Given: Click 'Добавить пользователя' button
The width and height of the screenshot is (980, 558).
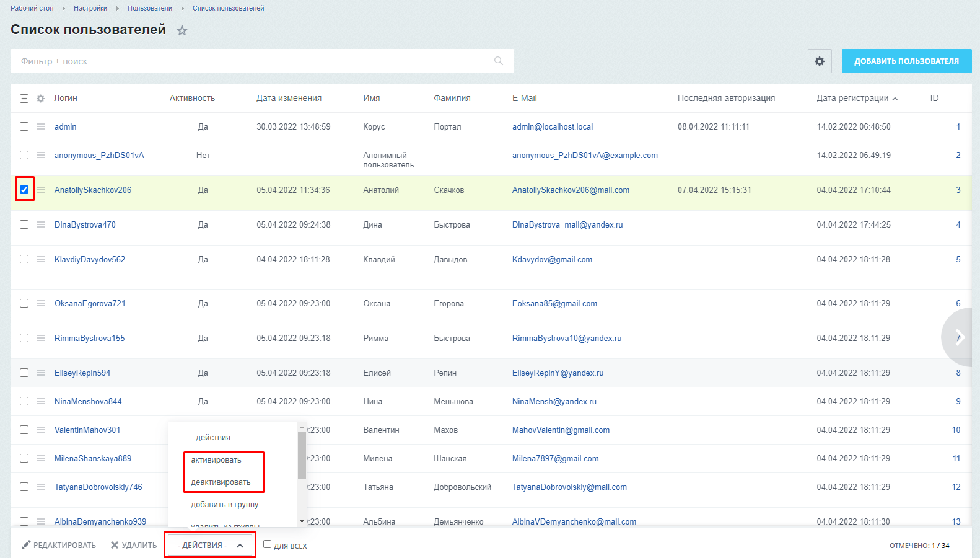Looking at the screenshot, I should click(906, 61).
